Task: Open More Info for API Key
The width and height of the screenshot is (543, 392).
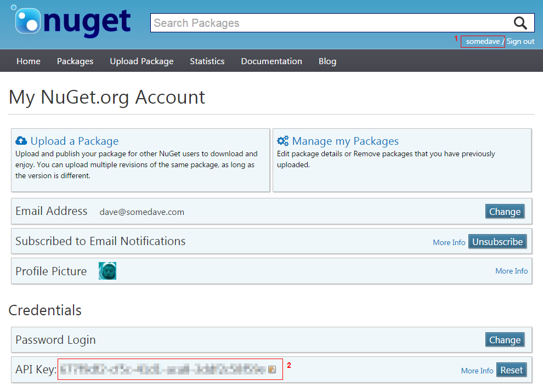Action: coord(477,371)
